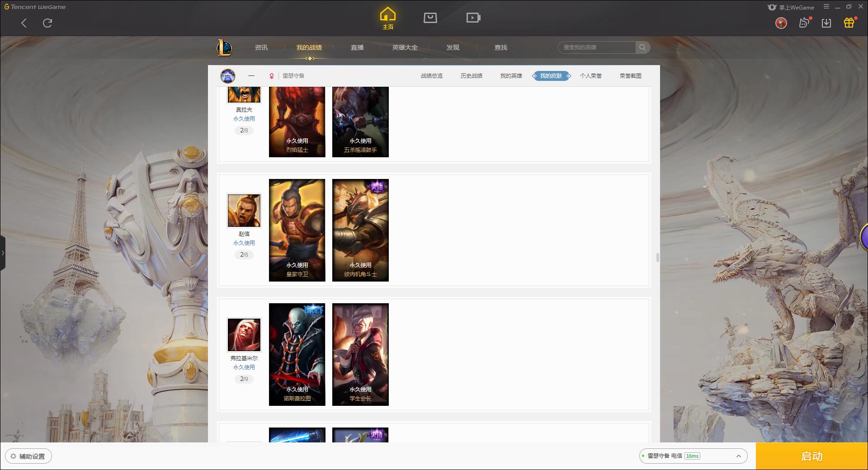
Task: Open the 发现 tab
Action: click(x=453, y=47)
